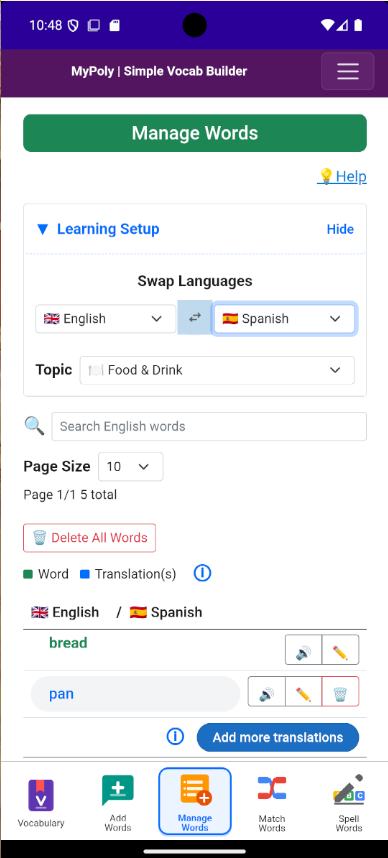Open the Spell Words tab
This screenshot has height=858, width=388.
(x=349, y=802)
